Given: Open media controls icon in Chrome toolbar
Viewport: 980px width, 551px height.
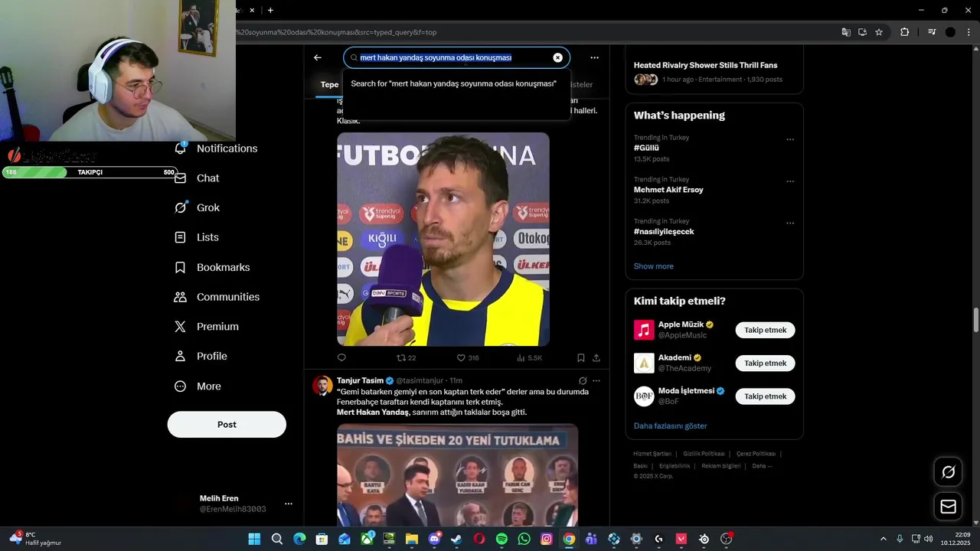Looking at the screenshot, I should [932, 32].
